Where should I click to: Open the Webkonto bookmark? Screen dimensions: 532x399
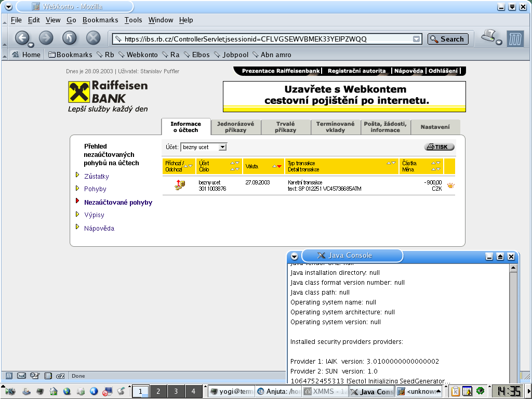(138, 55)
